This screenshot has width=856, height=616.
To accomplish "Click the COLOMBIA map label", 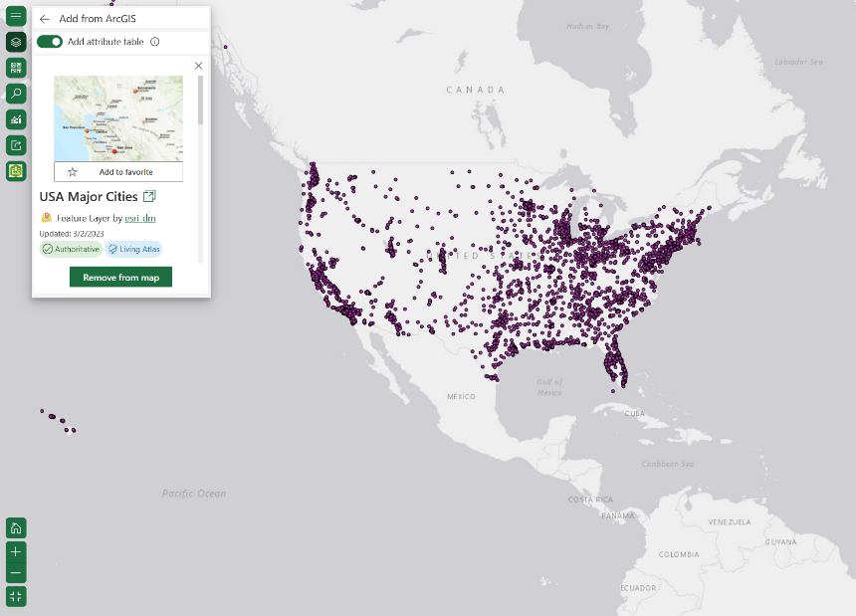I will click(x=679, y=554).
